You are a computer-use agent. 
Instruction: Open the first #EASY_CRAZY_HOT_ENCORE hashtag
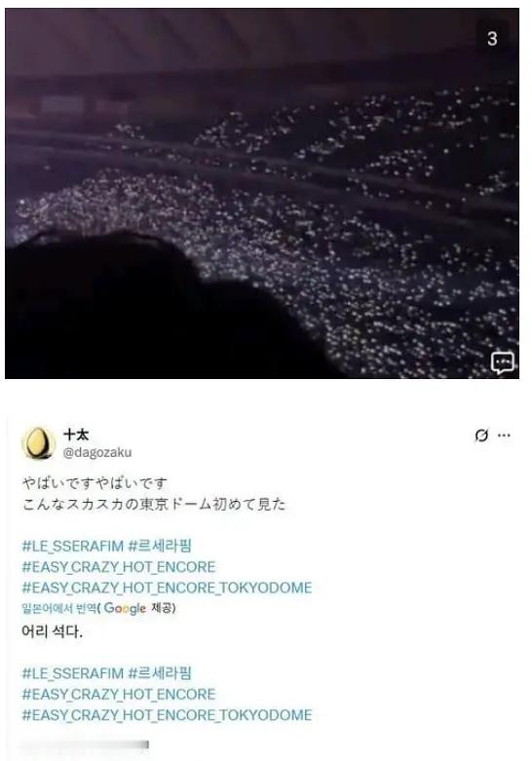119,567
